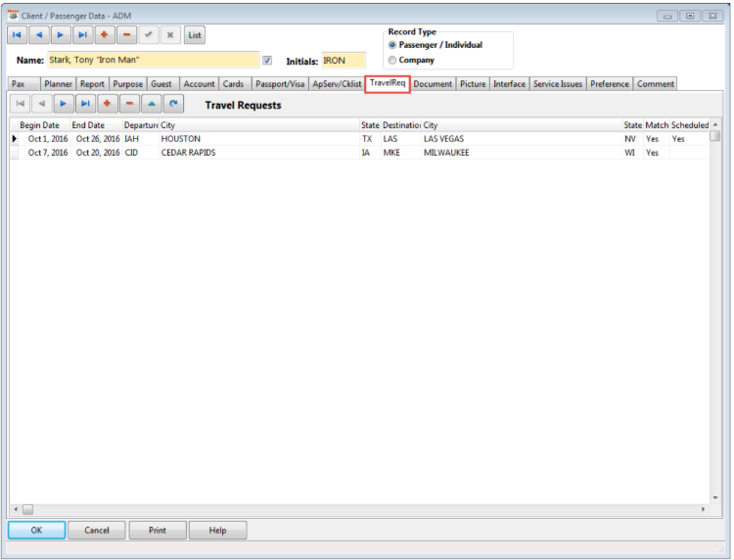734x560 pixels.
Task: Click the IAH departure code cell
Action: click(x=140, y=139)
